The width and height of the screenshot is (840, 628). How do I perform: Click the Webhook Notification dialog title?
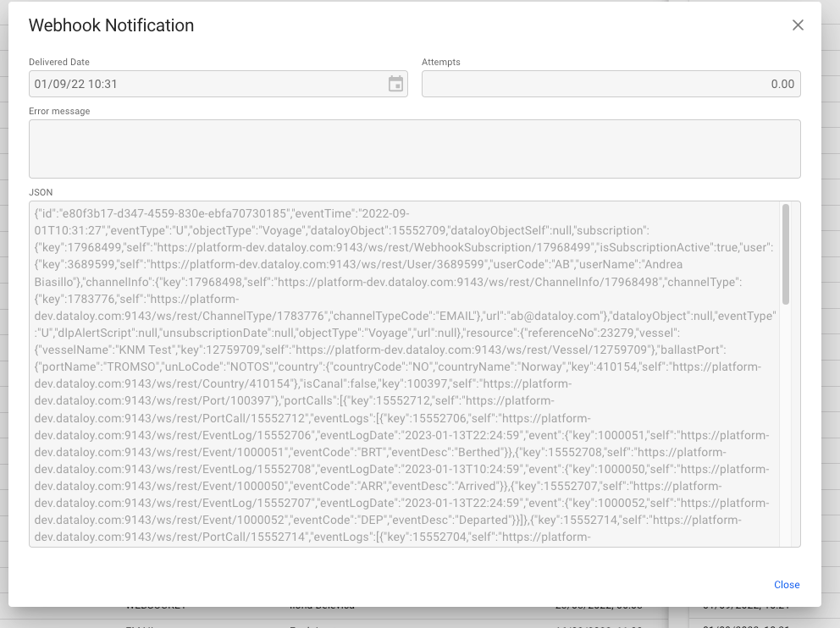pyautogui.click(x=111, y=25)
